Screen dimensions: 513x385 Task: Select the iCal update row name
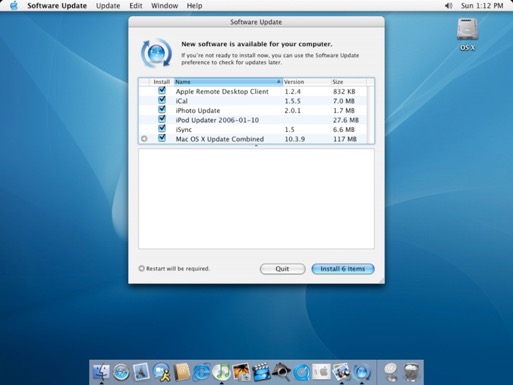182,101
